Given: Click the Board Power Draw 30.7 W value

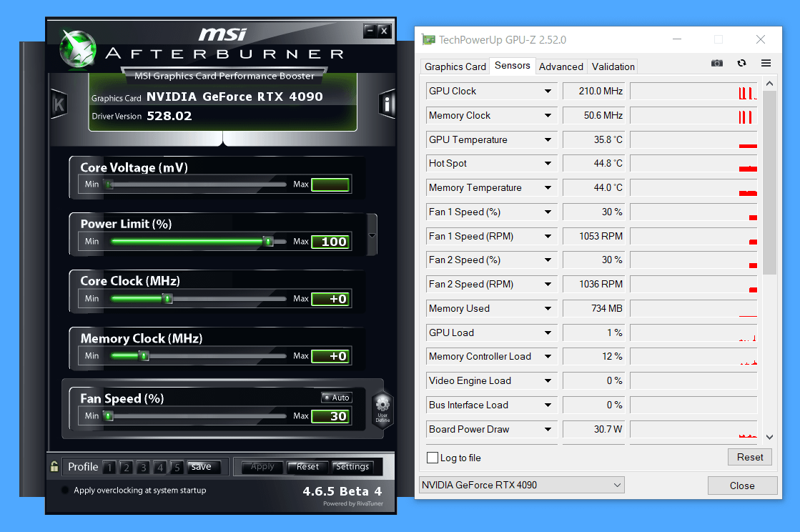Looking at the screenshot, I should click(594, 429).
